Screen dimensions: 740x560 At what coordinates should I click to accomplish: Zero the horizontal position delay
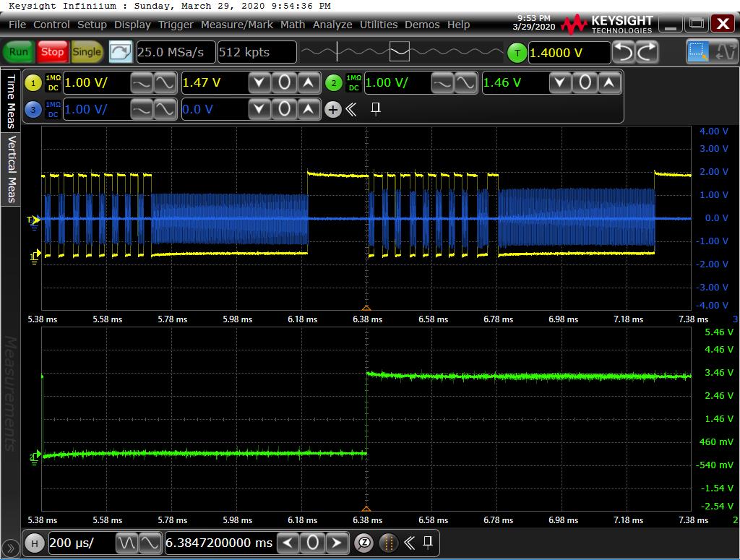312,543
